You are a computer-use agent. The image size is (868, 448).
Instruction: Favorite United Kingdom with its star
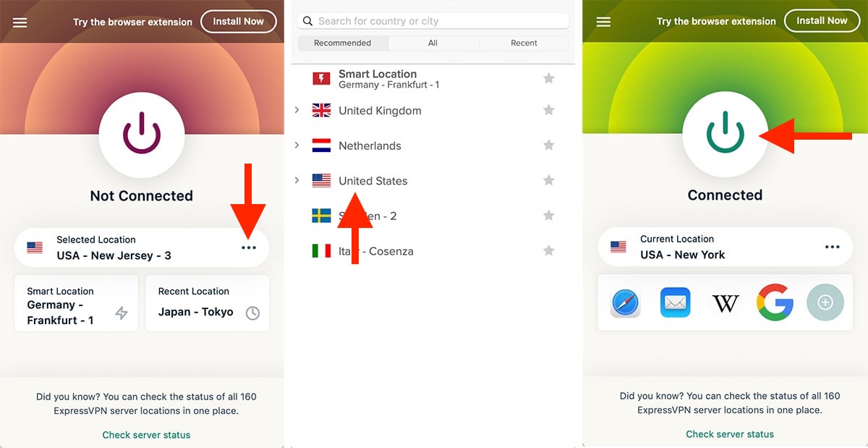point(549,110)
